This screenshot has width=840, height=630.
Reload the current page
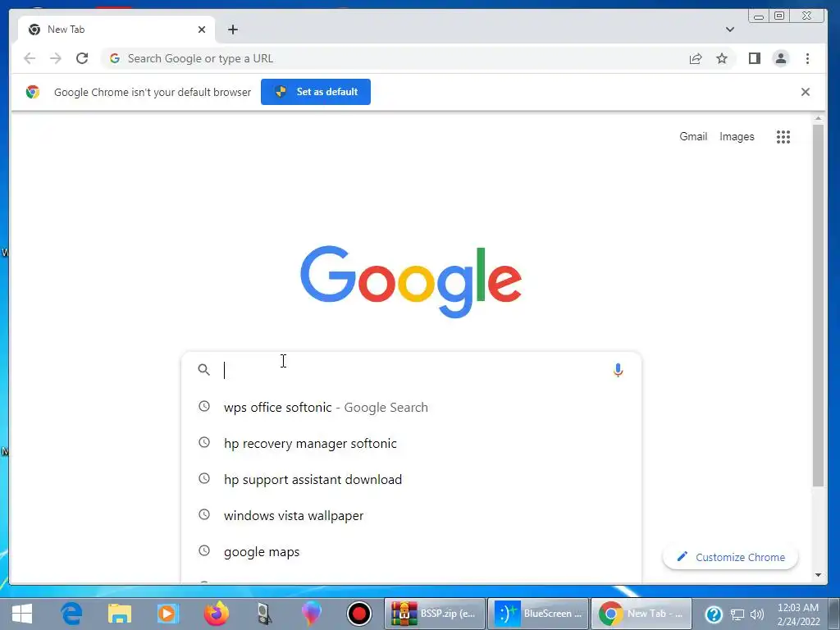[82, 58]
